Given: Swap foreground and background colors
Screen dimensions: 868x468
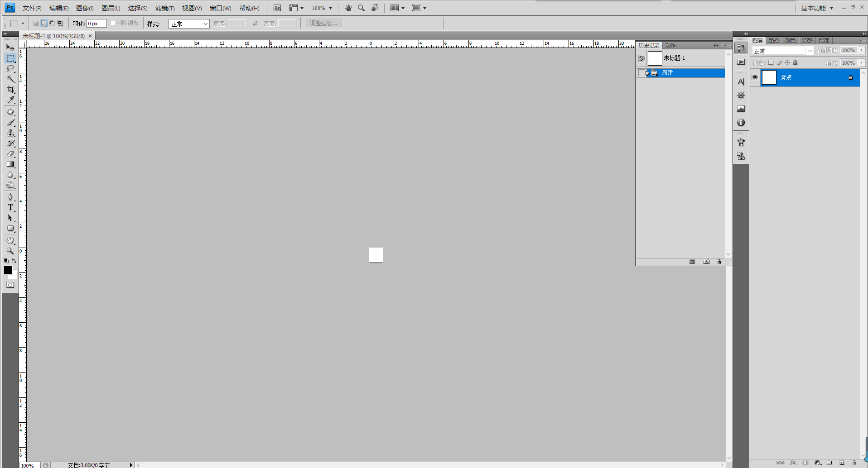Looking at the screenshot, I should (x=14, y=261).
